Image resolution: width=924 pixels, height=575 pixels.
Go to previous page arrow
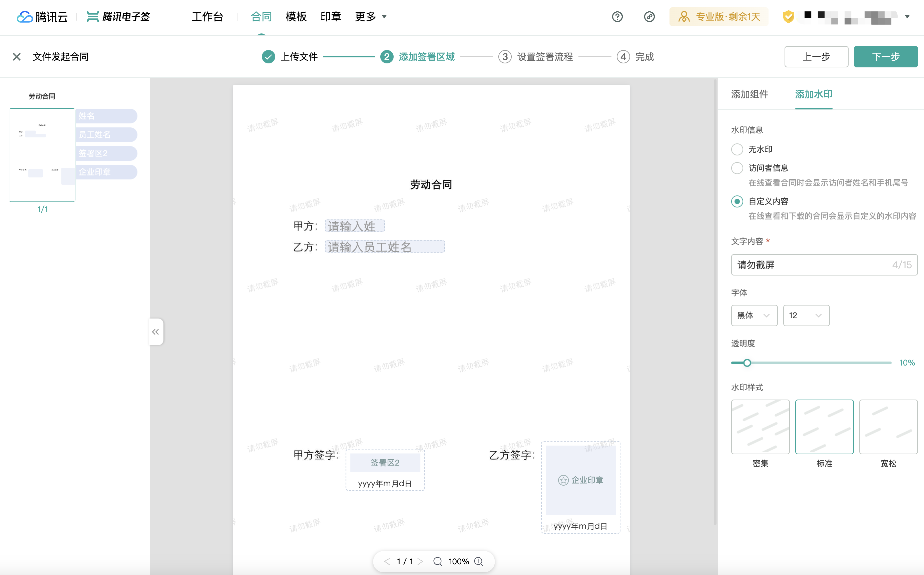click(387, 561)
